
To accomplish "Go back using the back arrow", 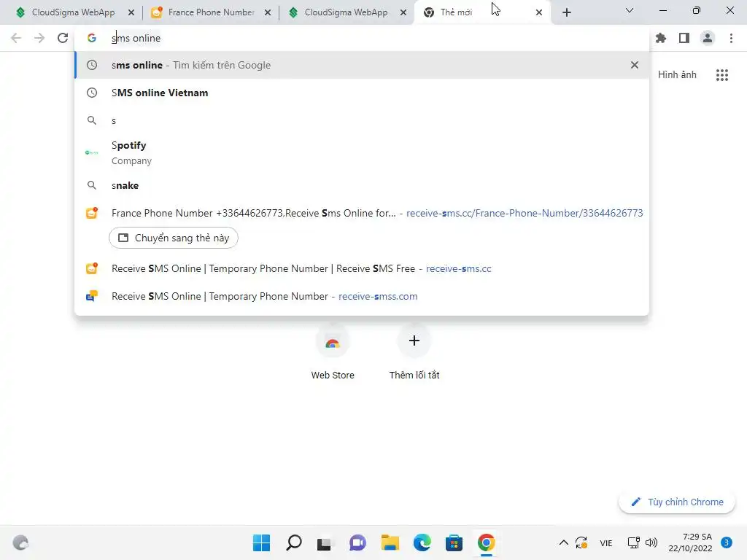I will coord(16,38).
